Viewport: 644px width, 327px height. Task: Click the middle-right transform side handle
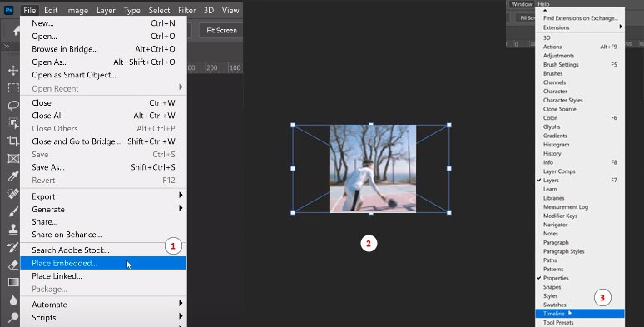(x=449, y=168)
